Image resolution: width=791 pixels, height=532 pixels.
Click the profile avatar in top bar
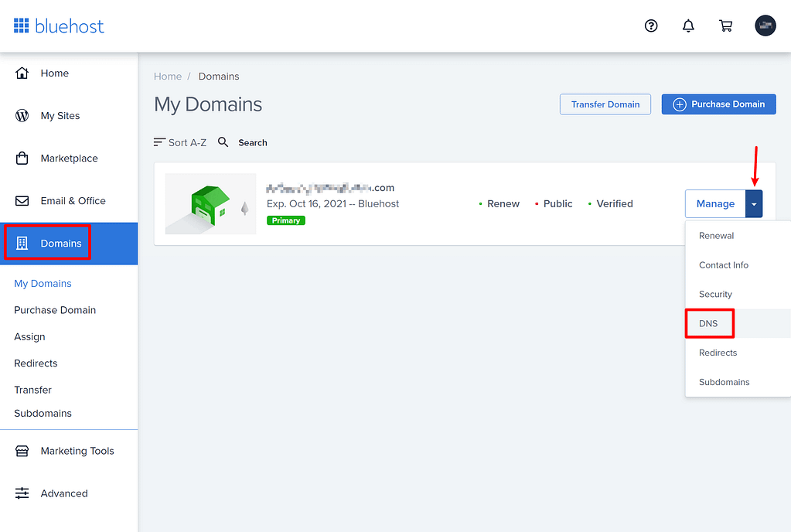765,25
